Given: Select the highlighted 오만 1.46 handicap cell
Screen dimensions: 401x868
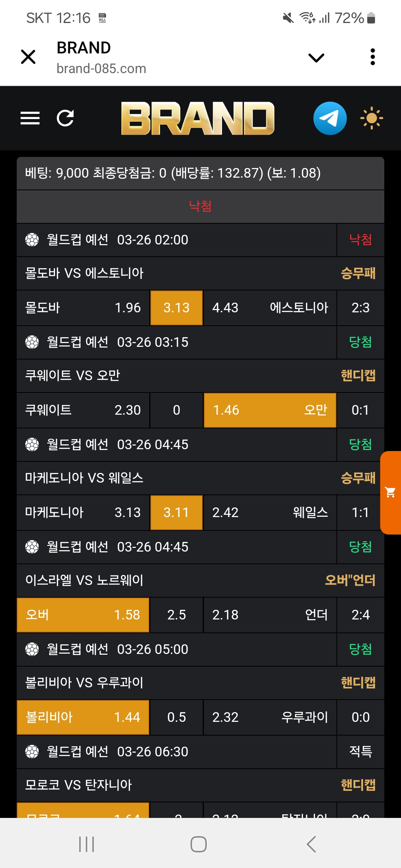Looking at the screenshot, I should coord(270,410).
